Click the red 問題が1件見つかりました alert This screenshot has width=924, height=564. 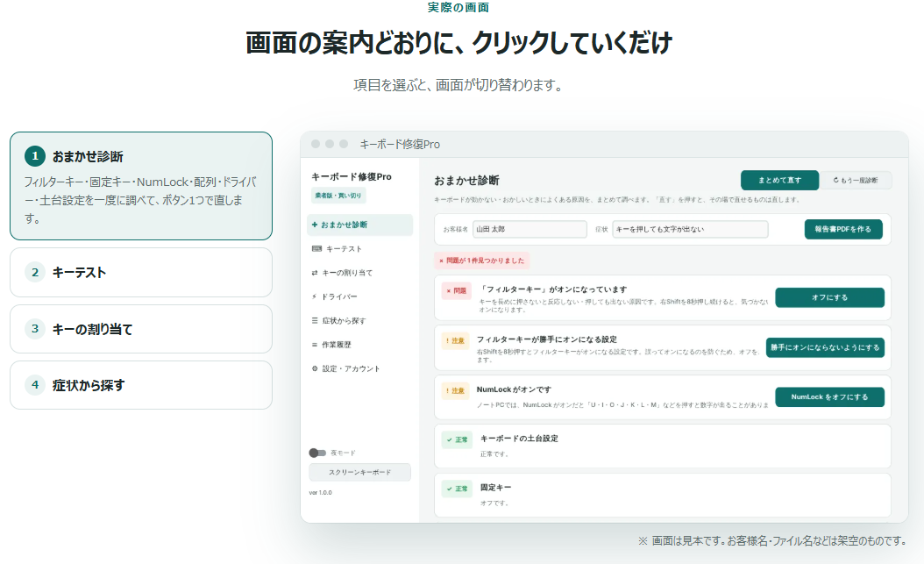[x=482, y=261]
